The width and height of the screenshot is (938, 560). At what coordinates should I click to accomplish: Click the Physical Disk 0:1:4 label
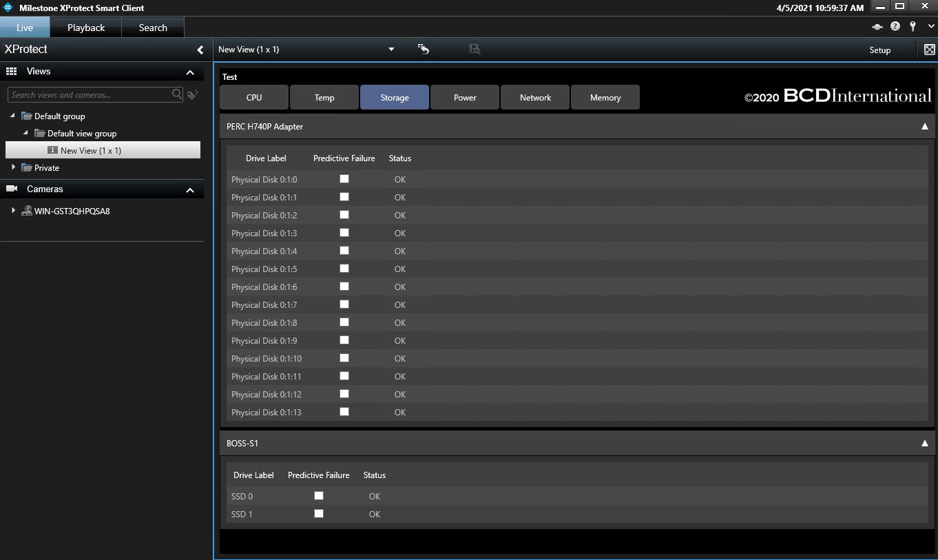[x=264, y=251]
